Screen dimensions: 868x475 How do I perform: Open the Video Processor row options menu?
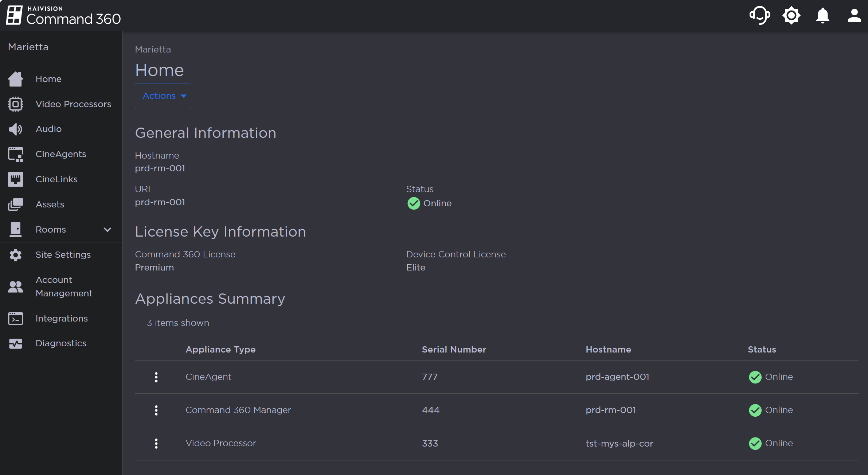[156, 443]
